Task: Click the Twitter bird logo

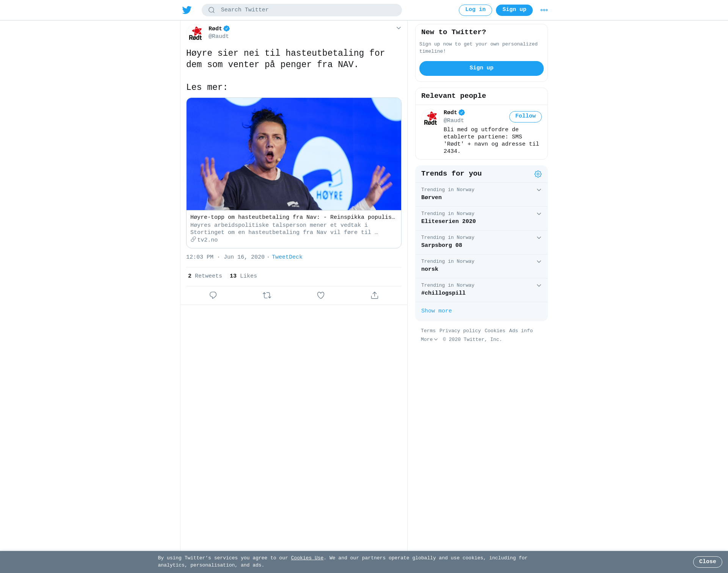Action: pyautogui.click(x=187, y=10)
